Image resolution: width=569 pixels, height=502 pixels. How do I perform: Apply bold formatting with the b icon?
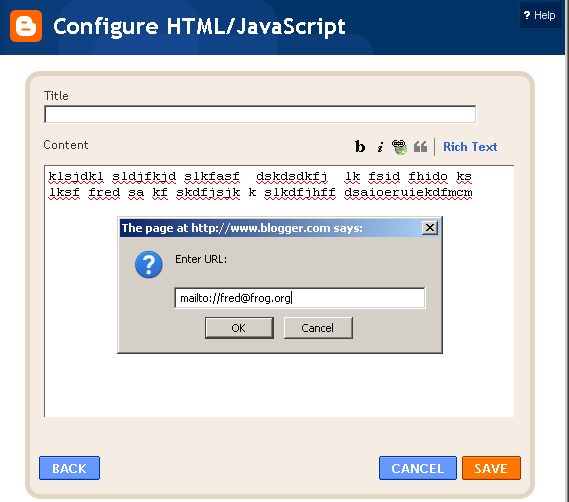point(360,147)
